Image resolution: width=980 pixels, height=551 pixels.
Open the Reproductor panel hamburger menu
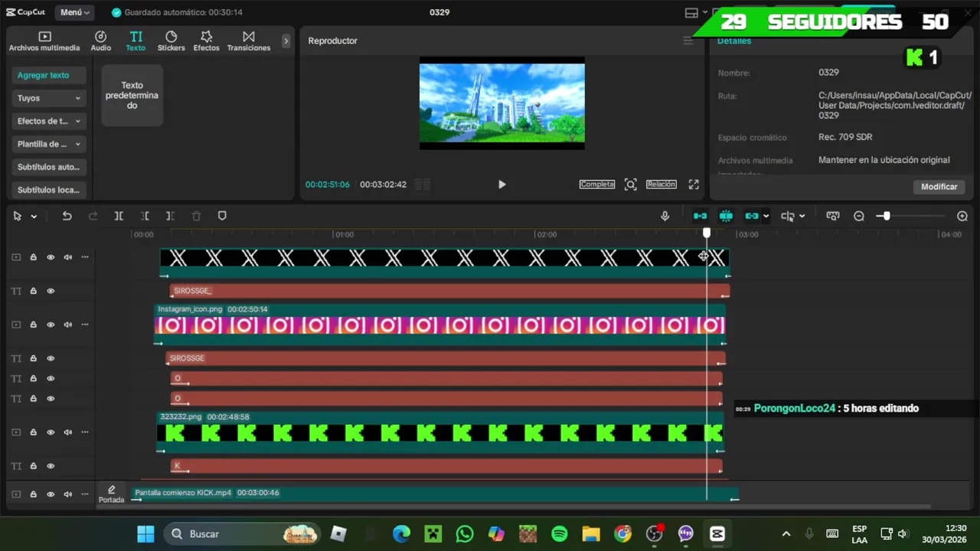click(x=688, y=41)
